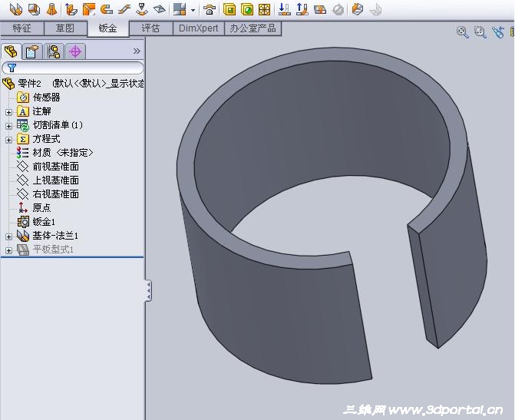Open the DimXpert tab

pyautogui.click(x=198, y=28)
